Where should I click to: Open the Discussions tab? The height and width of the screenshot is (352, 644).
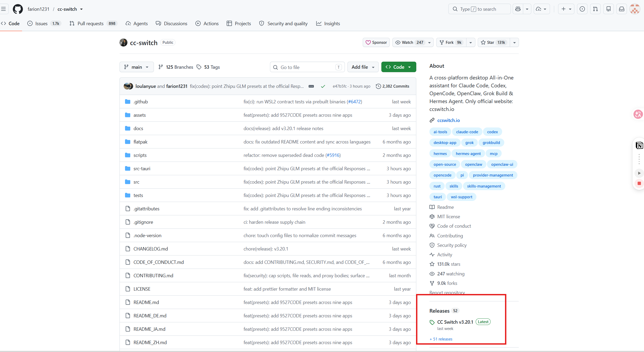(x=172, y=24)
